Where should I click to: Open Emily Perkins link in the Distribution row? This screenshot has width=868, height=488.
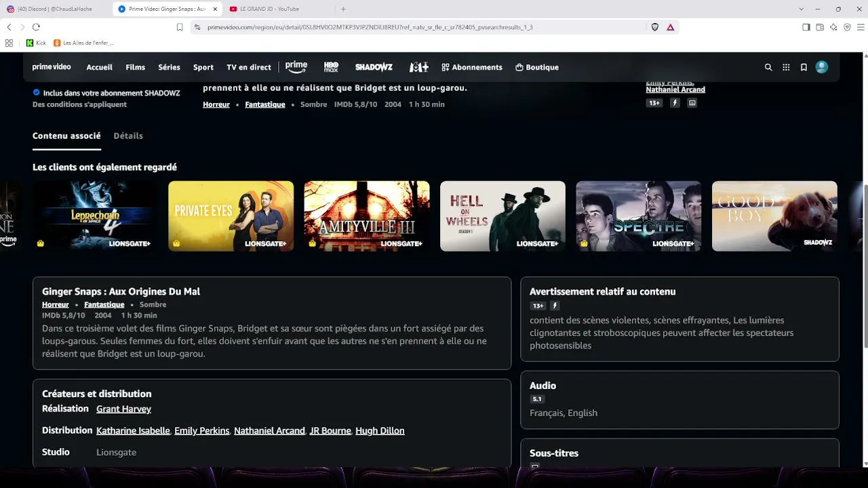[x=202, y=431]
